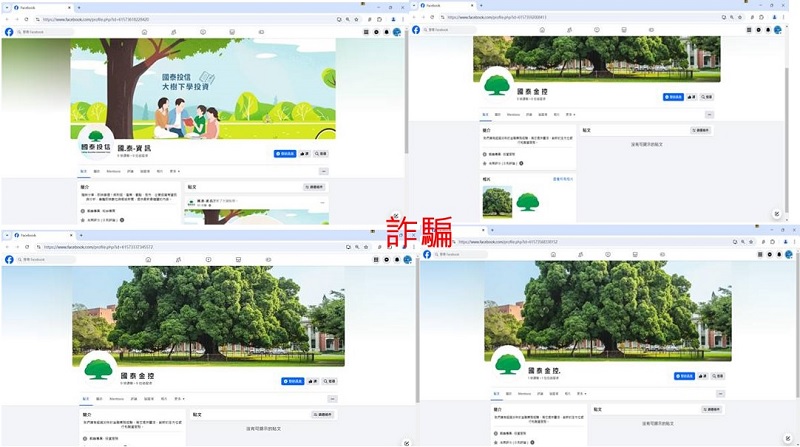Click blue message button in top-right 國泰金控 window
This screenshot has width=800, height=447.
(673, 97)
